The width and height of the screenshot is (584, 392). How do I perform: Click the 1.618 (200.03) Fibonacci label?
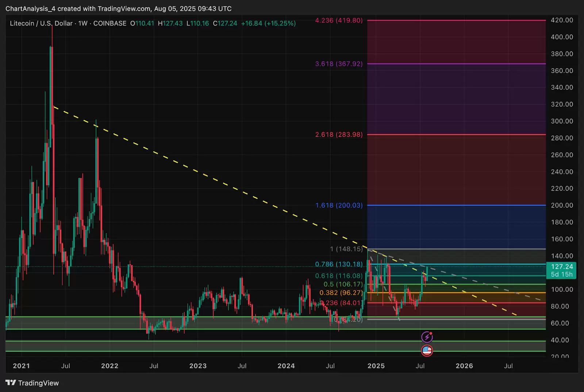coord(339,205)
